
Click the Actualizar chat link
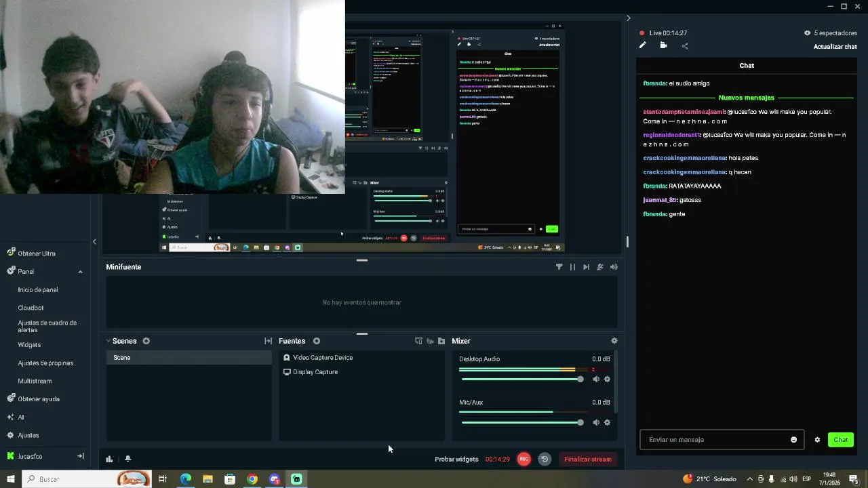pyautogui.click(x=835, y=47)
